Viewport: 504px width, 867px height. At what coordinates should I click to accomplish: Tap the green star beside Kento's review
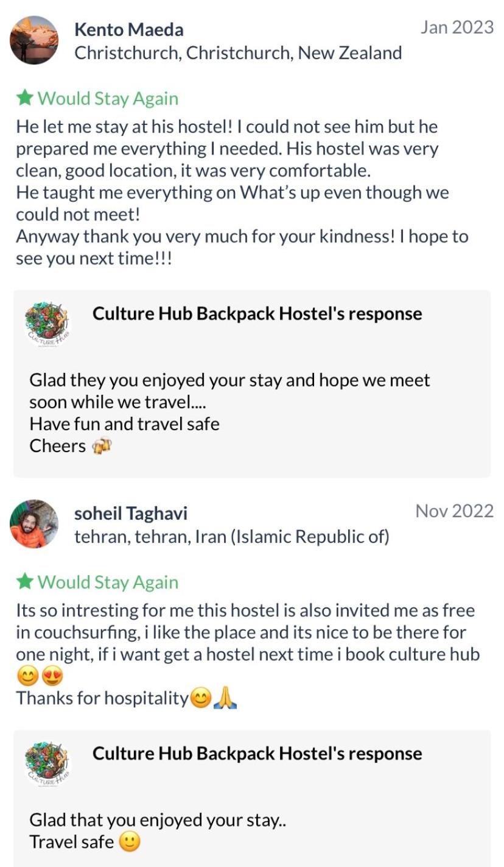click(24, 97)
